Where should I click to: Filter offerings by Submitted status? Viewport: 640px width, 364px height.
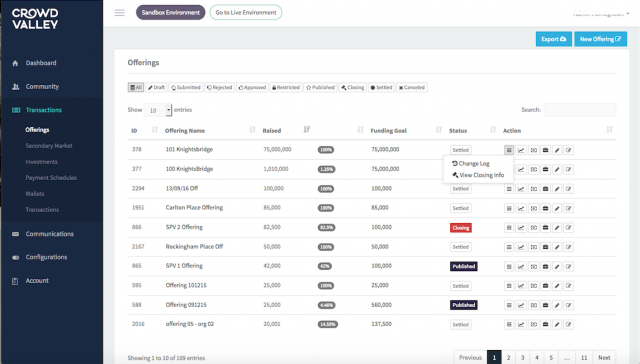(x=186, y=87)
